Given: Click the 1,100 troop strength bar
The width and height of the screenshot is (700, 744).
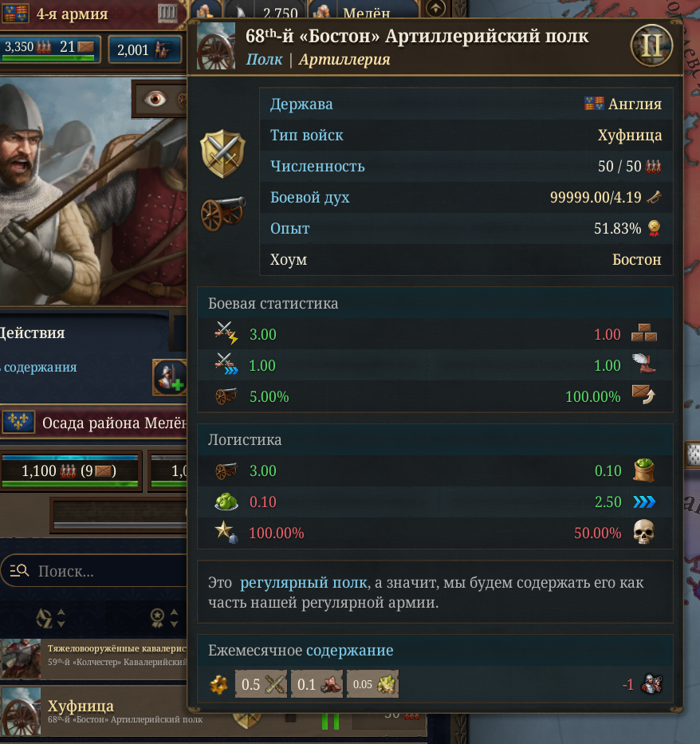Looking at the screenshot, I should click(x=69, y=470).
